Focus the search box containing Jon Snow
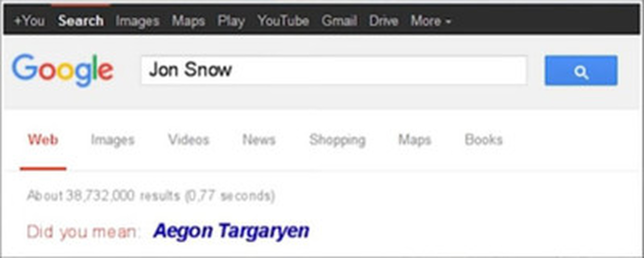This screenshot has width=644, height=258. [334, 70]
